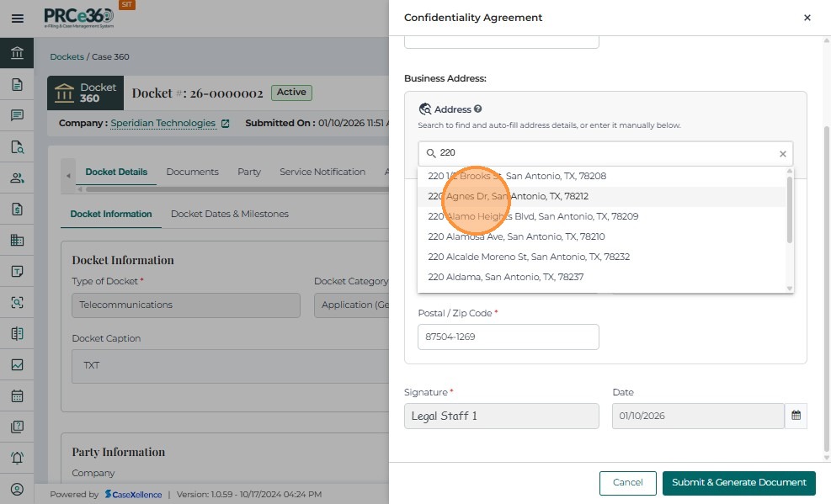Click the courthouse icon in the sidebar
831x504 pixels.
point(17,53)
